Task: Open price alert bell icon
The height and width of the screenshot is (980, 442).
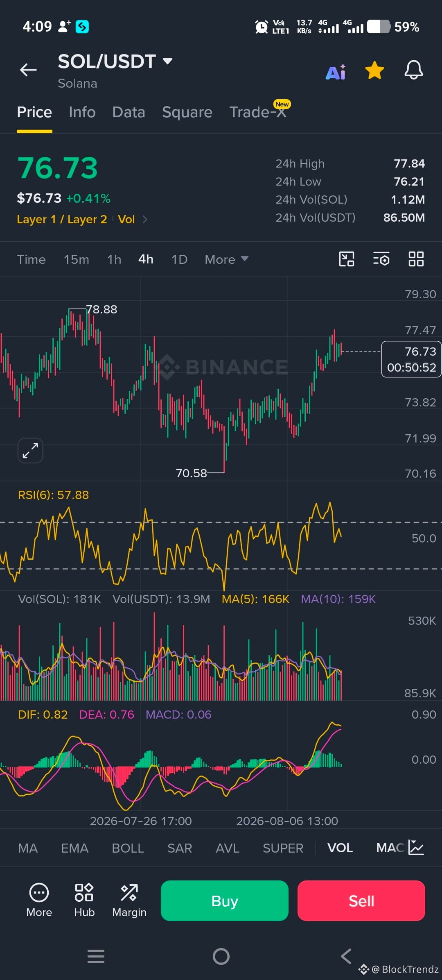Action: click(414, 70)
